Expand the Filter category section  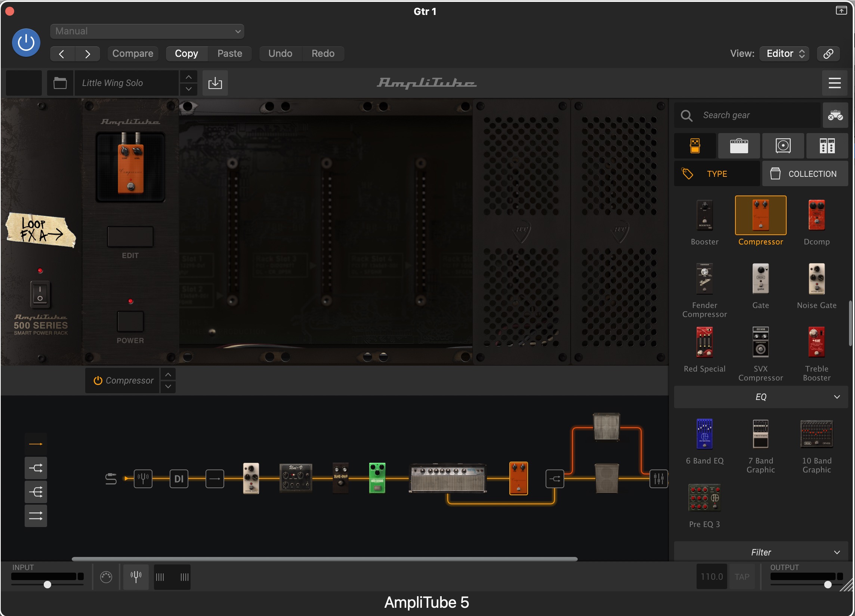(x=761, y=552)
